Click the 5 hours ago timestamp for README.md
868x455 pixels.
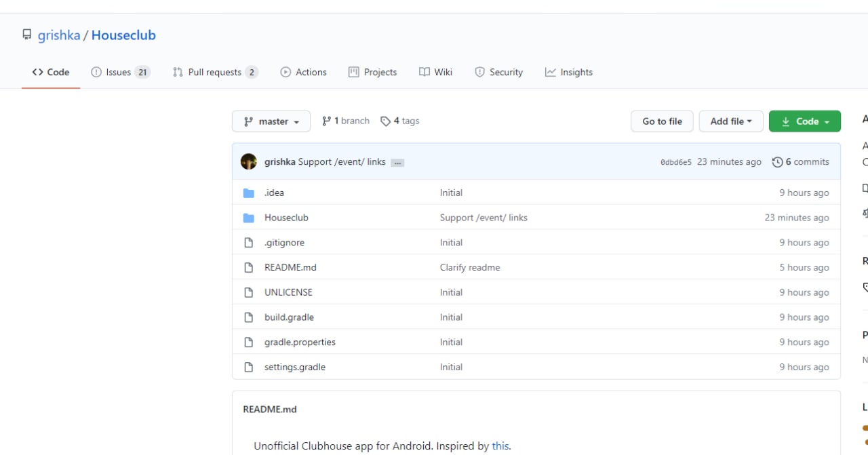[x=804, y=267]
